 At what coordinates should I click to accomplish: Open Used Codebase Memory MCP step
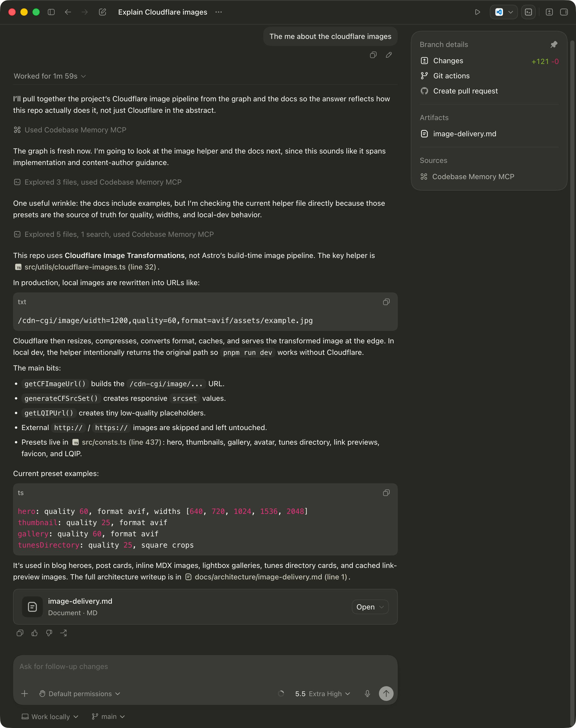click(70, 130)
